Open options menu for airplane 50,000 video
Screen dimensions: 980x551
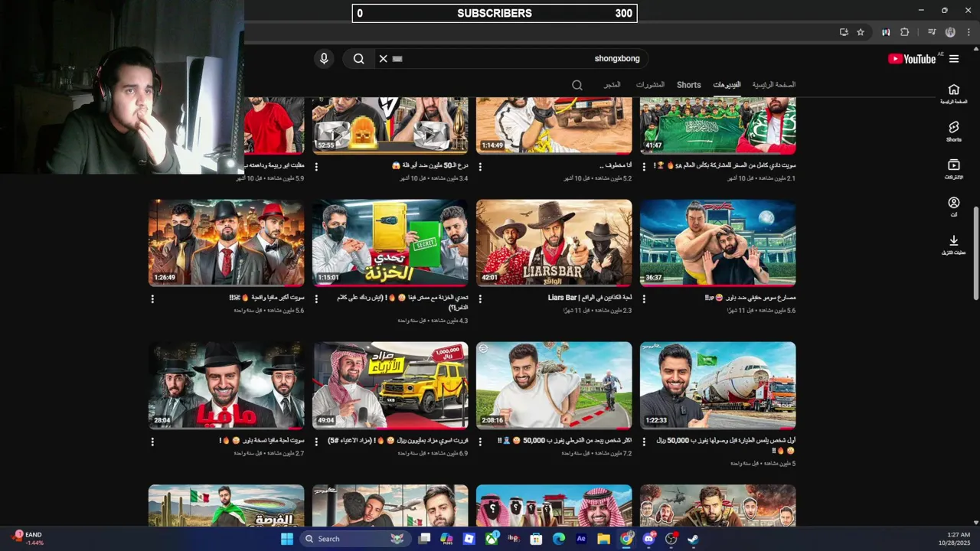pyautogui.click(x=644, y=442)
